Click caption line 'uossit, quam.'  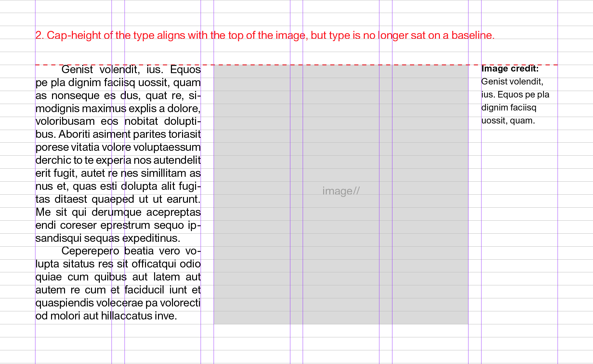(x=508, y=121)
